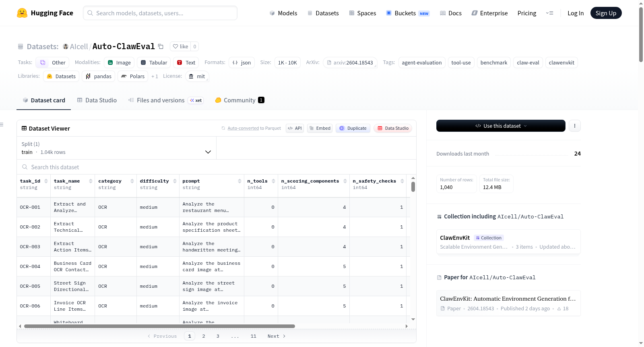Click the mit license tag
644x347 pixels.
pyautogui.click(x=197, y=76)
